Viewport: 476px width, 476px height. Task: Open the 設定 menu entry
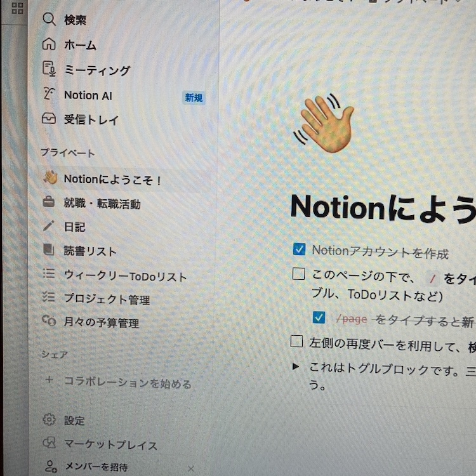tap(74, 420)
